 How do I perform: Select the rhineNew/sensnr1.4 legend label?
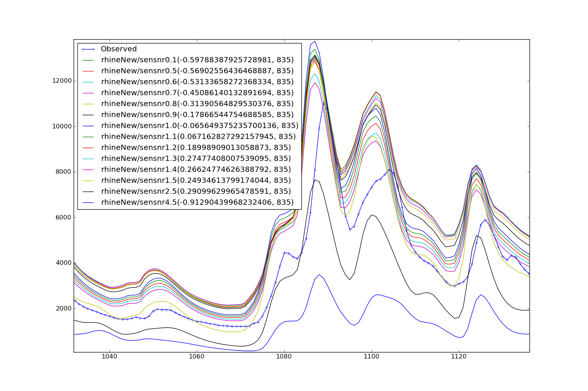pos(196,170)
